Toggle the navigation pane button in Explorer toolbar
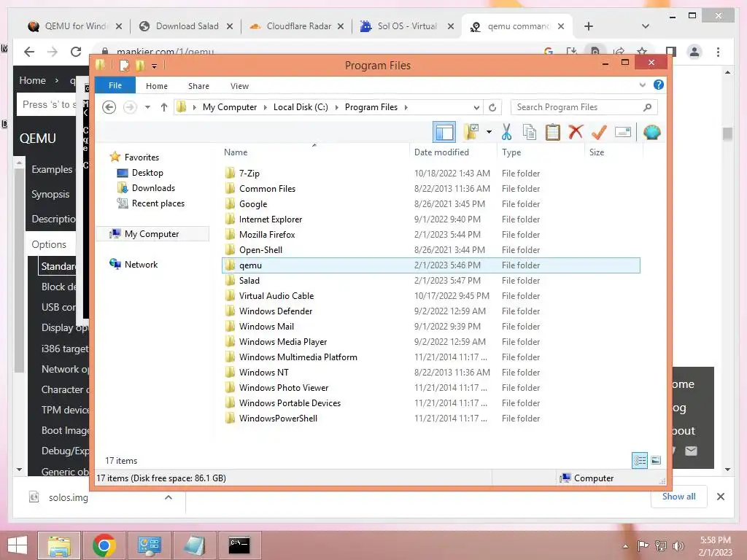This screenshot has height=560, width=747. (444, 132)
